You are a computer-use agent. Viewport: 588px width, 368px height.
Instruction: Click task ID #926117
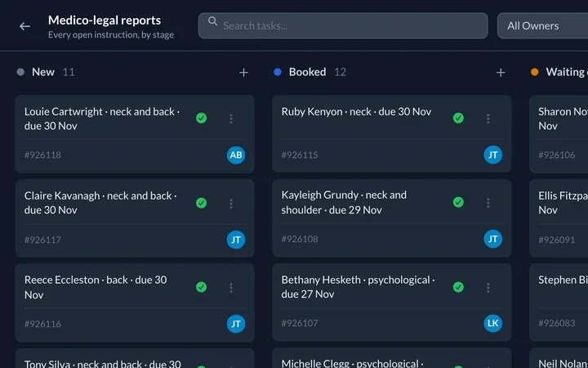pos(42,240)
